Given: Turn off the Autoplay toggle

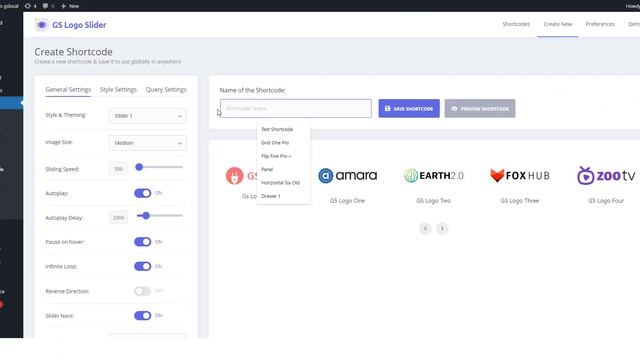Looking at the screenshot, I should (142, 193).
